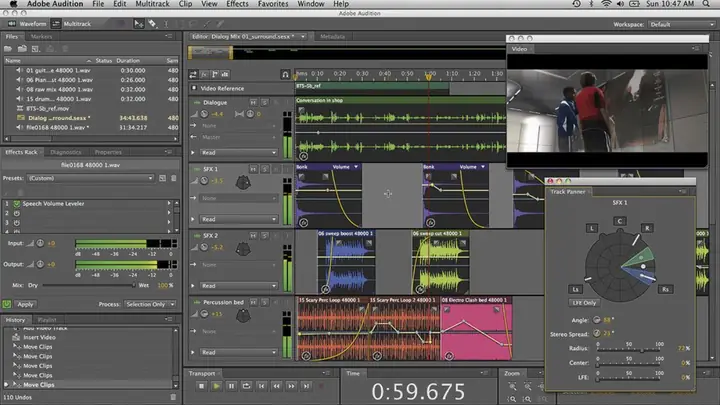Click macOS Spotlight search icon
This screenshot has width=720, height=405.
coord(706,4)
